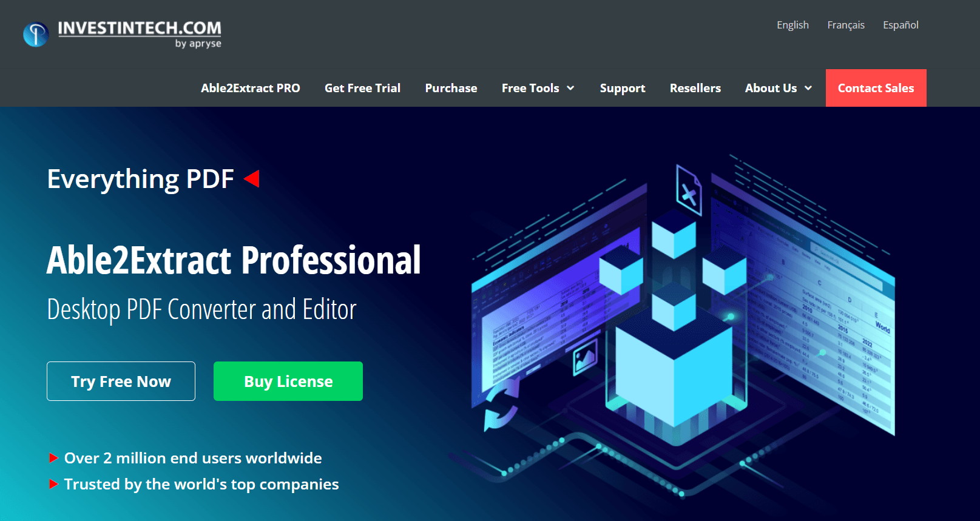Click 'Over 2 million end users worldwide'
The width and height of the screenshot is (980, 521).
tap(193, 458)
